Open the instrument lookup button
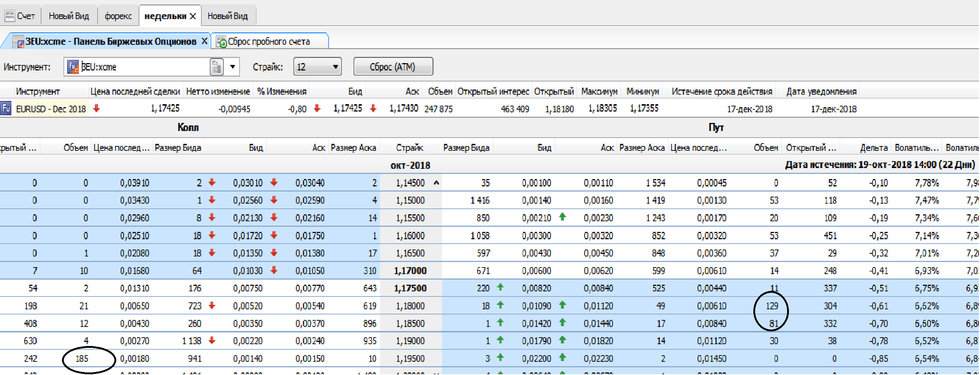 point(217,67)
